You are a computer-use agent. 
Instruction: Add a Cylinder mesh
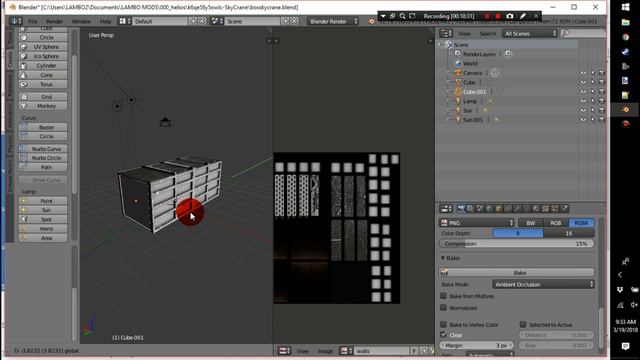click(x=43, y=65)
